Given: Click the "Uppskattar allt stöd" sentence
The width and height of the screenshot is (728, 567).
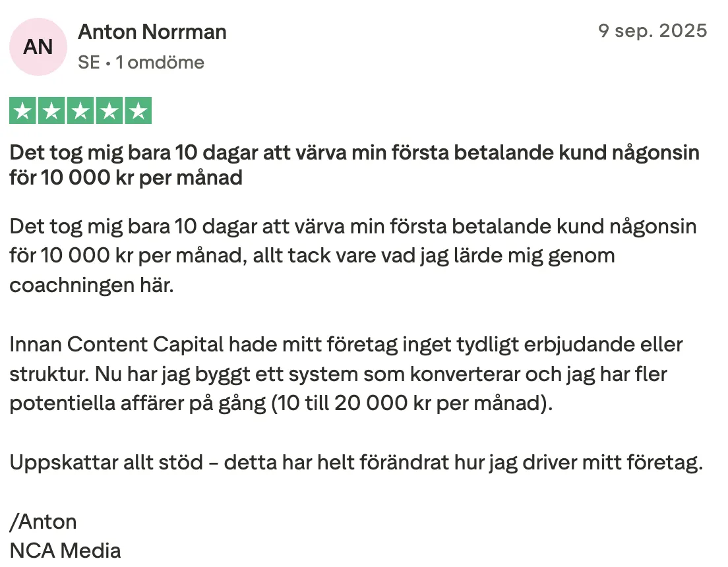Looking at the screenshot, I should tap(106, 463).
